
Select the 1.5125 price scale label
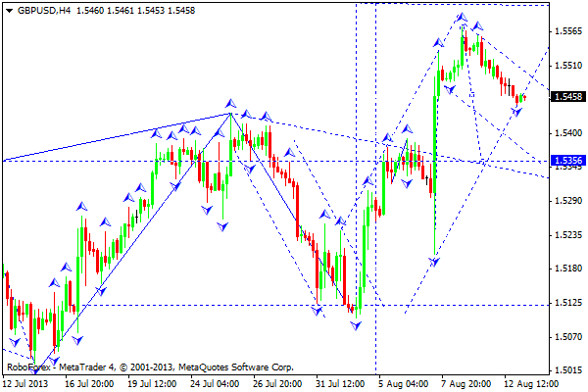[568, 303]
